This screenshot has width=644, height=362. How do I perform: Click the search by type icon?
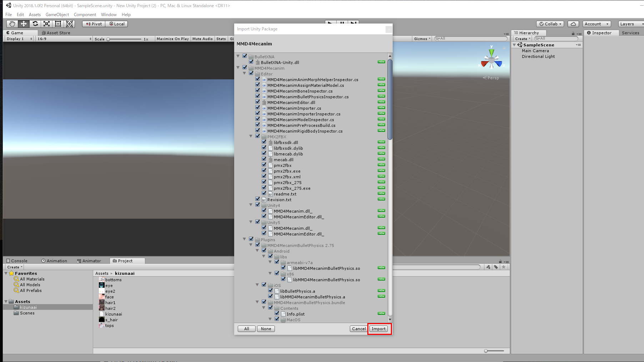[x=488, y=267]
